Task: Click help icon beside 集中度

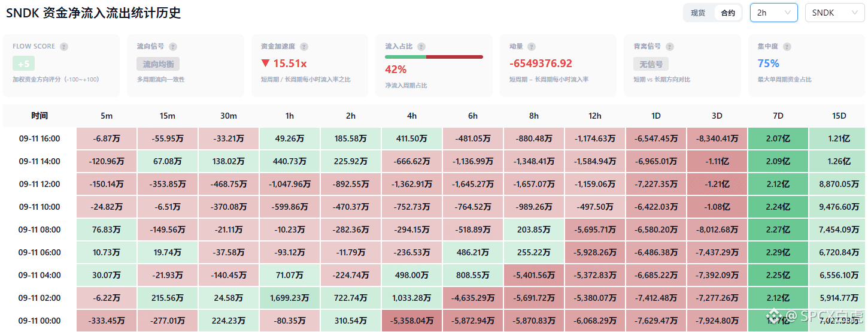Action: (x=787, y=47)
